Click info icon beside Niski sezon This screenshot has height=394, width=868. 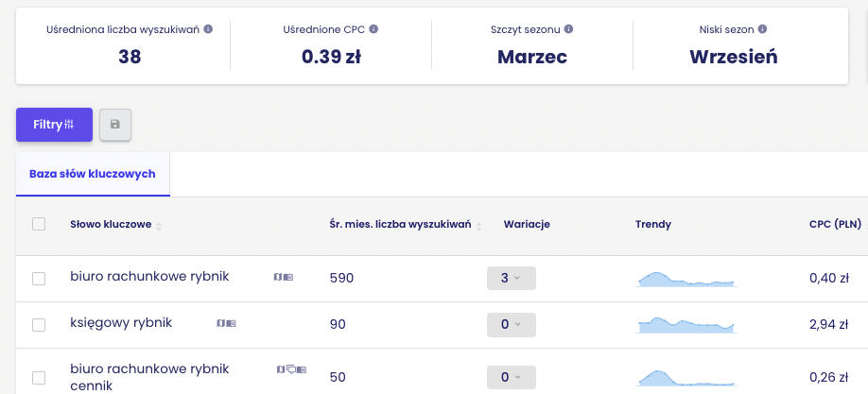click(762, 29)
